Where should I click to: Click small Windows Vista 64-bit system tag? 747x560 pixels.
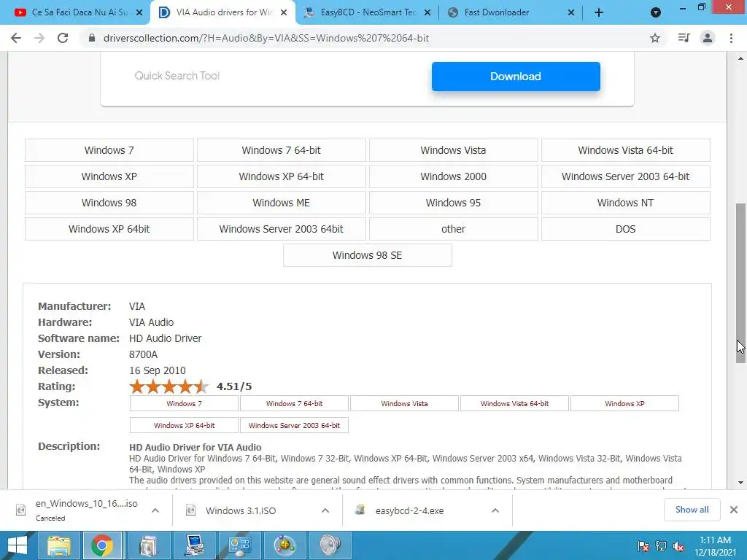(x=514, y=403)
